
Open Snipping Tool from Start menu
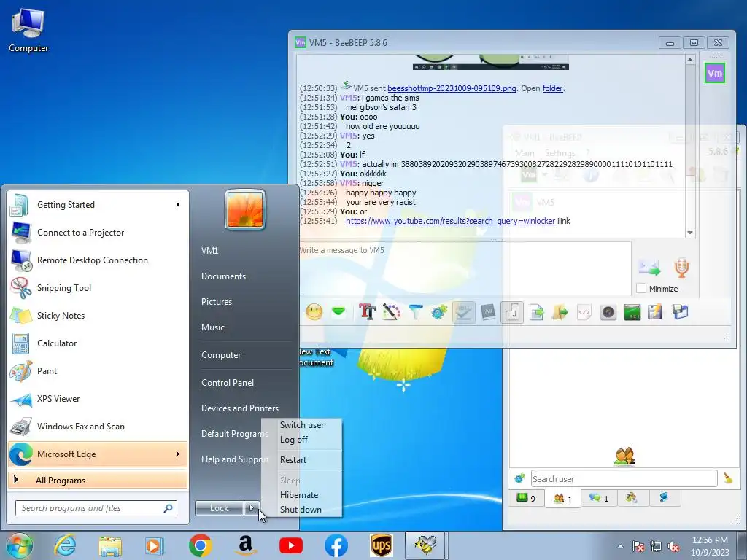(98, 287)
